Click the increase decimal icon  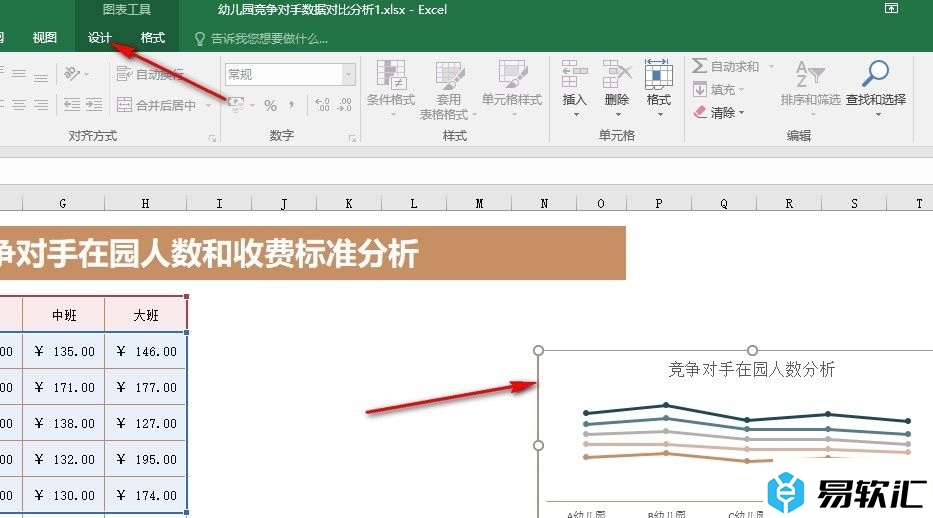[322, 105]
